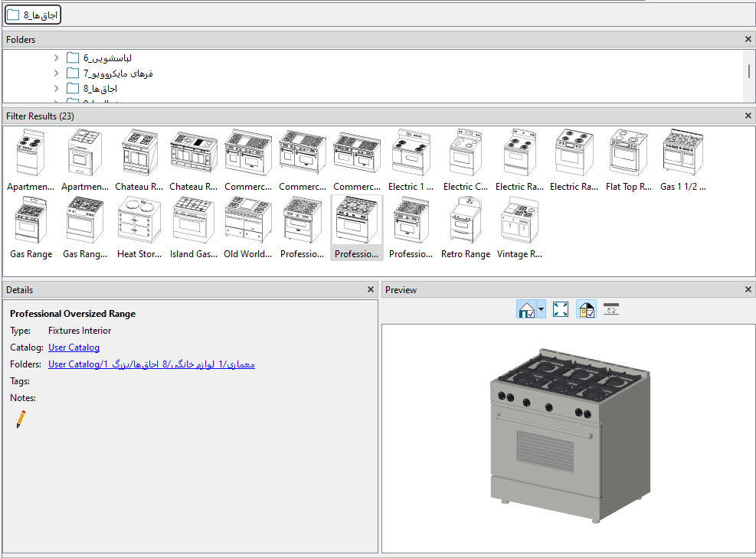
Task: Expand the فرهای مایکروویو_7 folder node
Action: [x=57, y=73]
